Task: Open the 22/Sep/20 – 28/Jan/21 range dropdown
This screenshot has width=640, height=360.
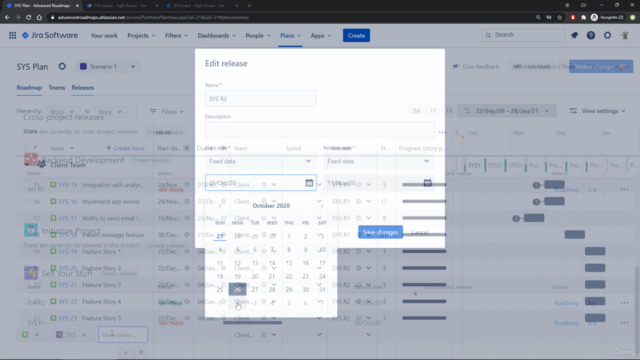Action: pyautogui.click(x=507, y=111)
